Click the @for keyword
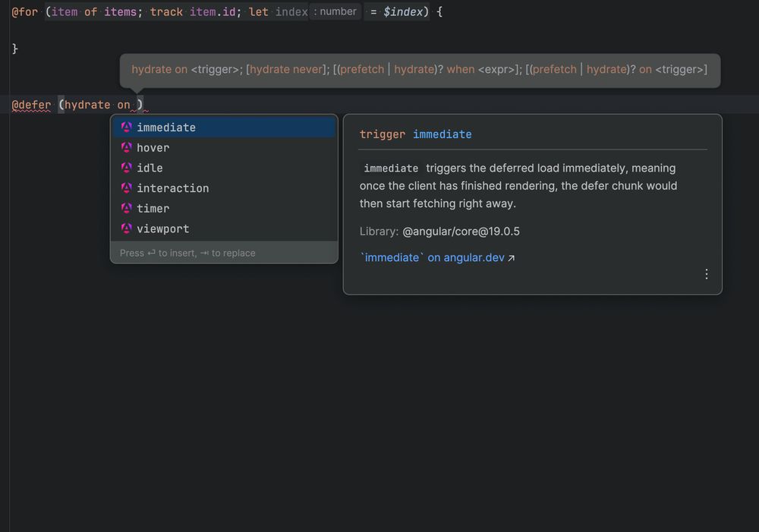 pyautogui.click(x=25, y=11)
